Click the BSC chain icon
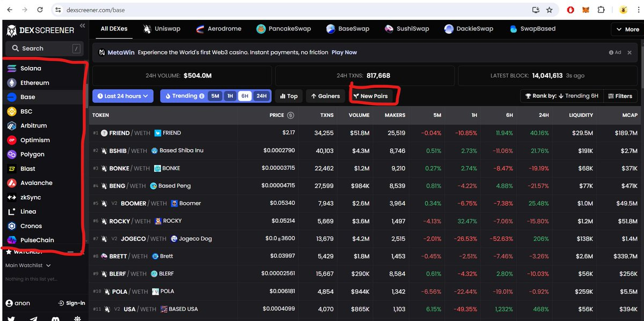The image size is (644, 321). [11, 111]
